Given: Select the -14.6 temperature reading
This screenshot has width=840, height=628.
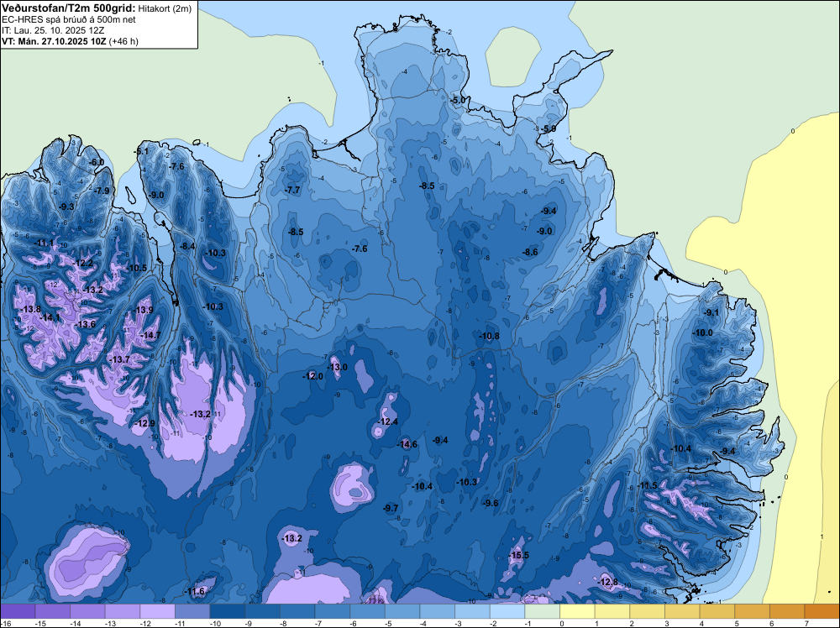Looking at the screenshot, I should [407, 444].
